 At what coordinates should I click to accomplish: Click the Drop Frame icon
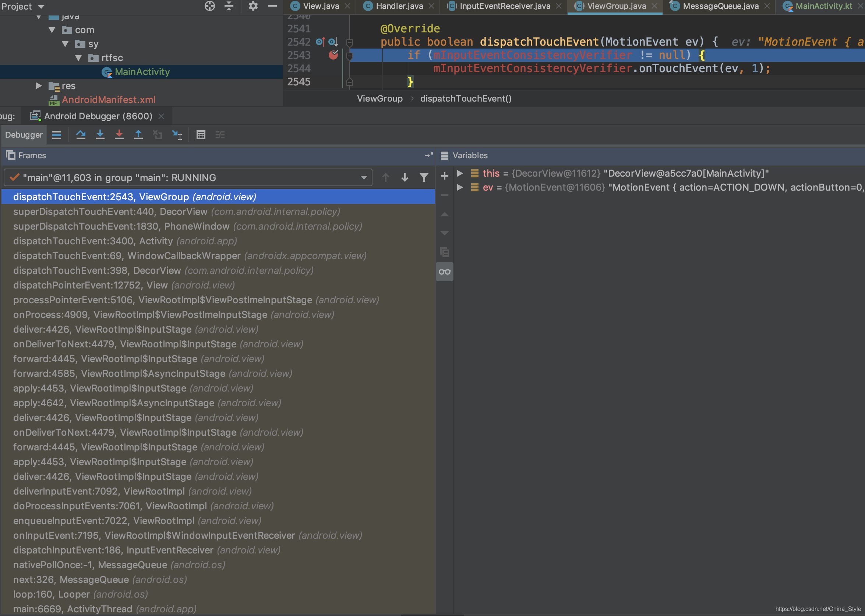(158, 135)
